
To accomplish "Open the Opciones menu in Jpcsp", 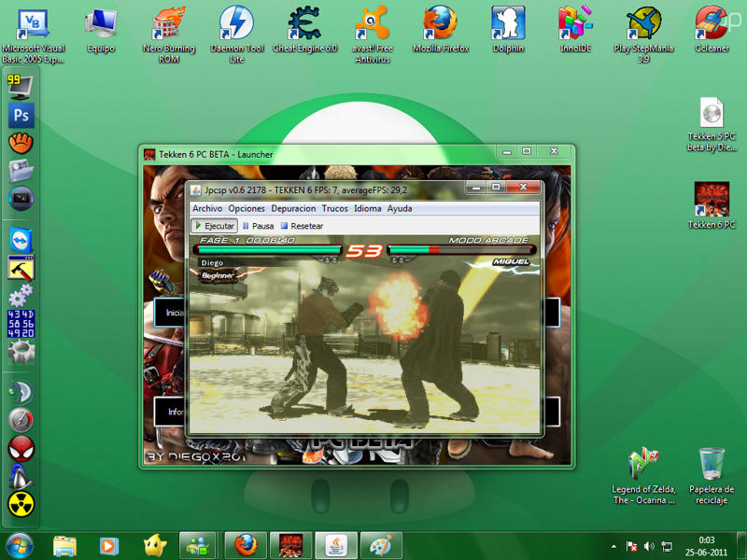I will (x=247, y=208).
